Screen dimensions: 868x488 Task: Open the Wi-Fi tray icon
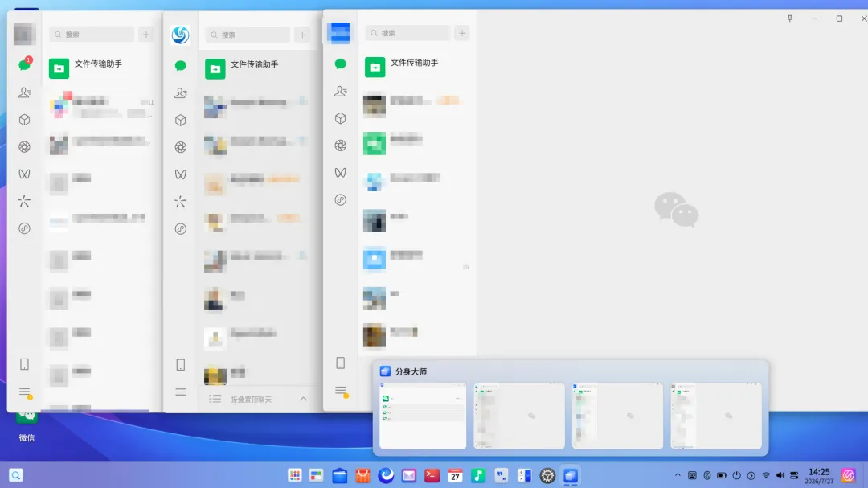(766, 475)
